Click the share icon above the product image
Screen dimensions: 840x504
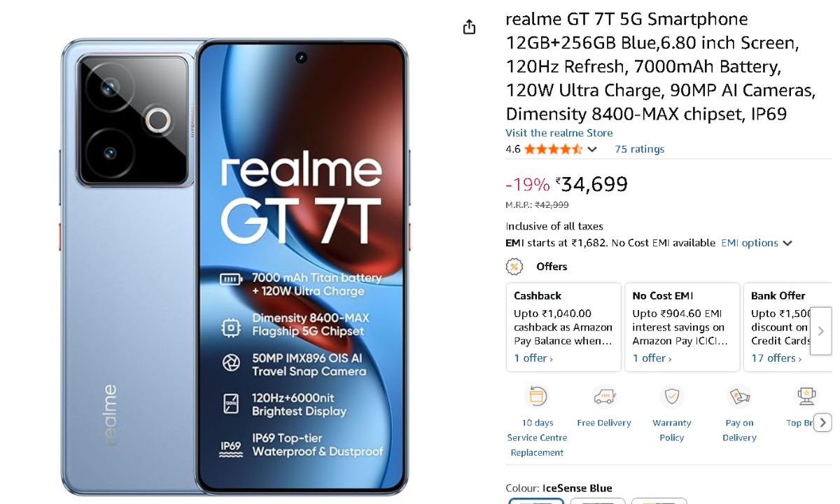[469, 27]
